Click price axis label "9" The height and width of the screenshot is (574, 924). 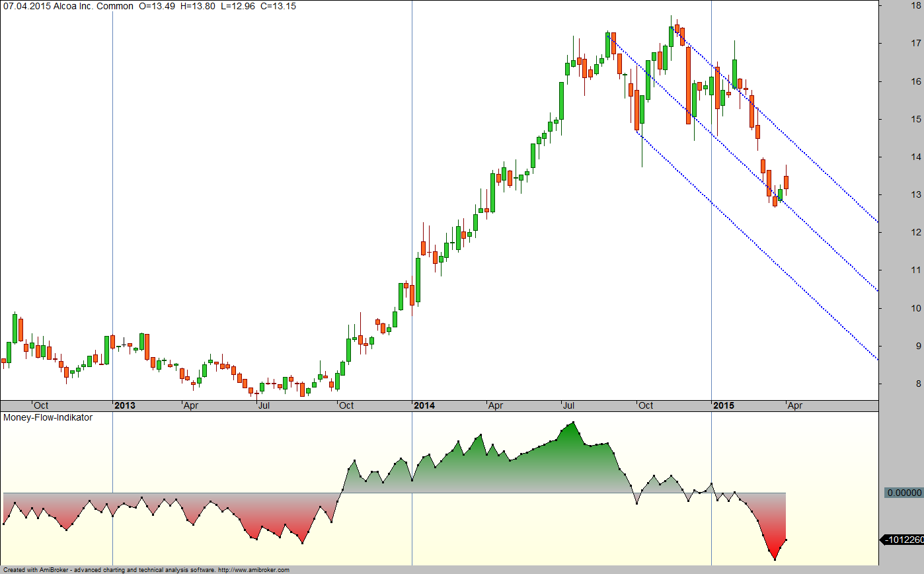click(919, 345)
